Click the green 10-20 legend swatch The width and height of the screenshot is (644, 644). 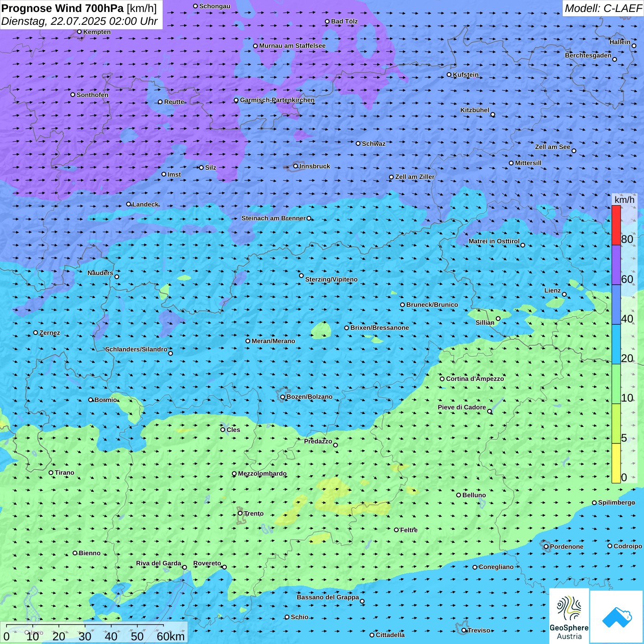[x=616, y=384]
